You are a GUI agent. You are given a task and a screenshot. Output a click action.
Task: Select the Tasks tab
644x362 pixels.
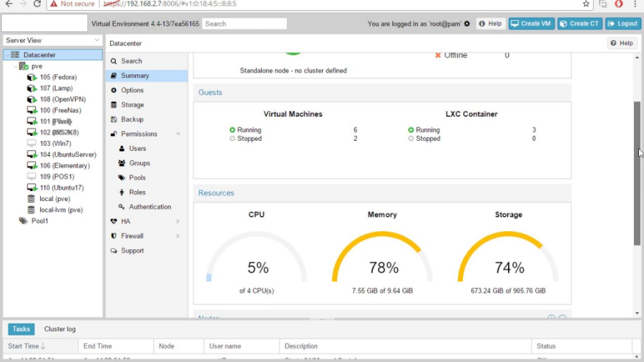(21, 329)
